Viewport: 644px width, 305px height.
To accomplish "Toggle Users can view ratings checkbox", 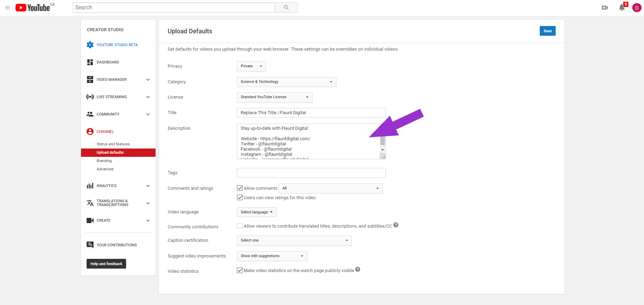I will (x=240, y=197).
